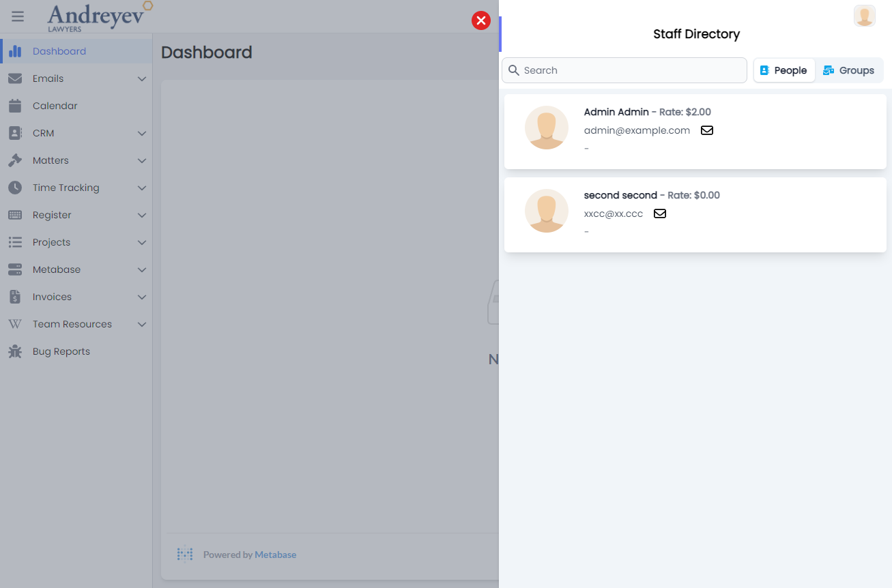892x588 pixels.
Task: Open the Team Resources menu item
Action: [x=72, y=324]
